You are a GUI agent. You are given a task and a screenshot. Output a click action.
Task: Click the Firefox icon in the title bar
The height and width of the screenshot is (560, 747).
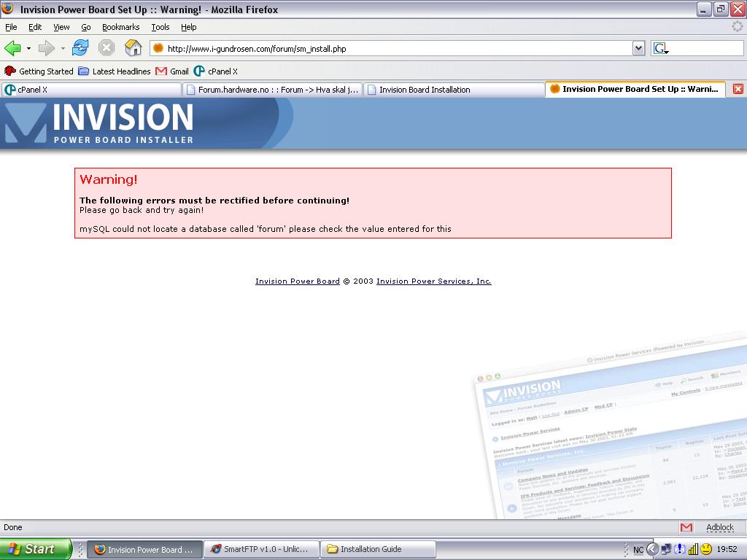click(7, 9)
